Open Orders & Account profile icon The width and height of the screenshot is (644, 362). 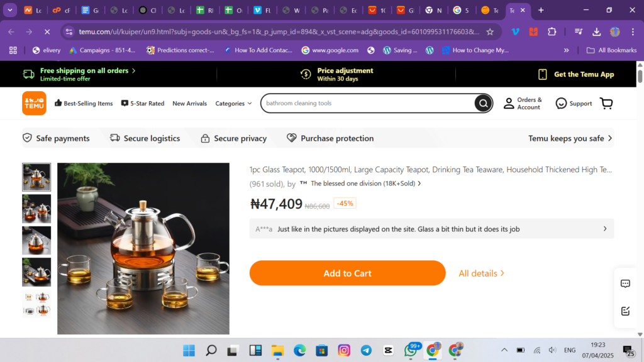tap(509, 104)
